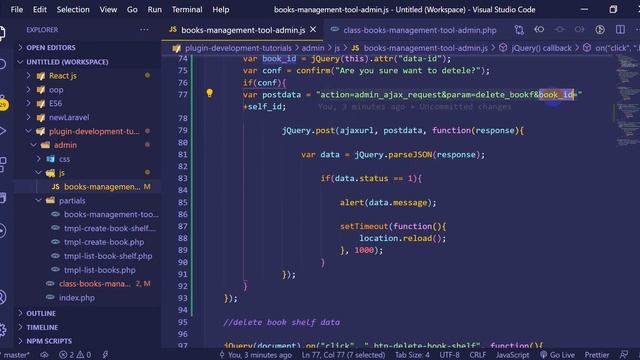Open the Help menu

pos(220,9)
